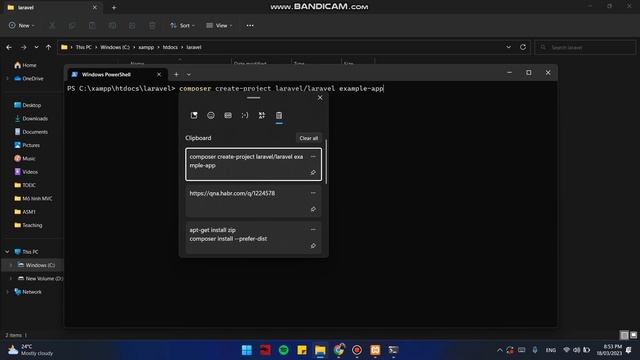Open Documents in the navigation pane
The height and width of the screenshot is (360, 640).
click(x=31, y=132)
